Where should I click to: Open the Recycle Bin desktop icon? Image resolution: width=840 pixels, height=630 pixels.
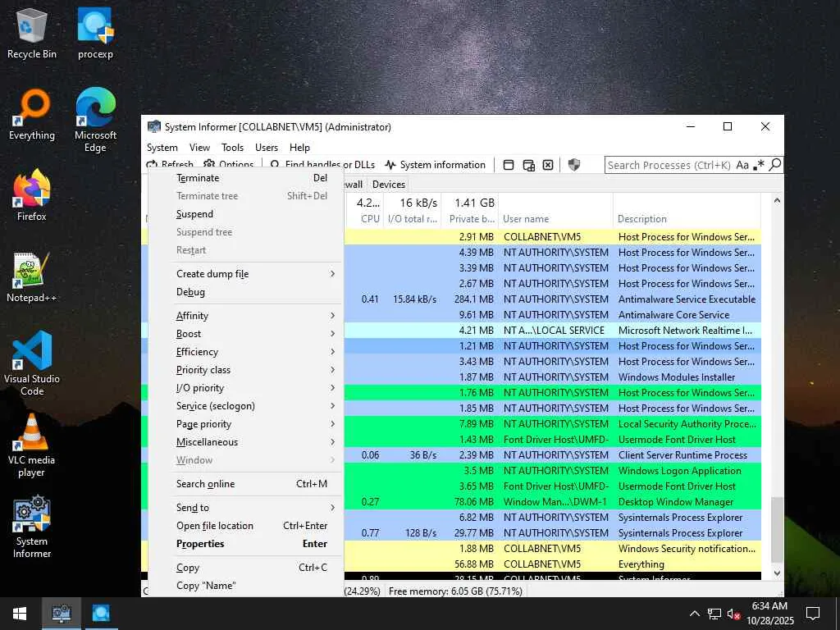tap(32, 33)
